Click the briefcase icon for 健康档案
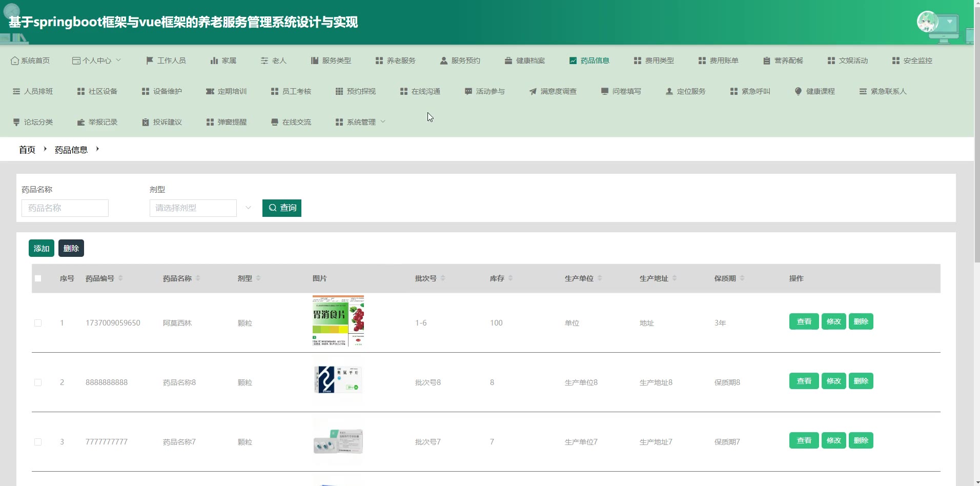 [508, 60]
